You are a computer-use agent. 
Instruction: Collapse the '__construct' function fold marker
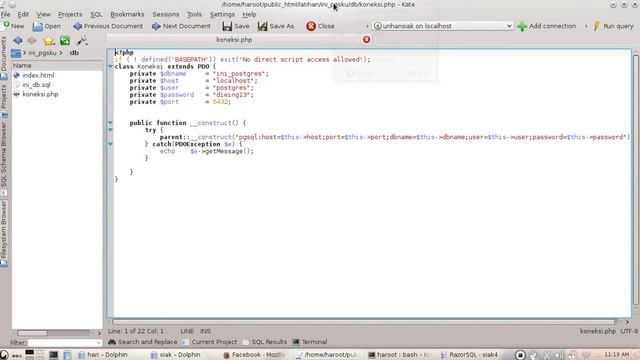coord(110,123)
